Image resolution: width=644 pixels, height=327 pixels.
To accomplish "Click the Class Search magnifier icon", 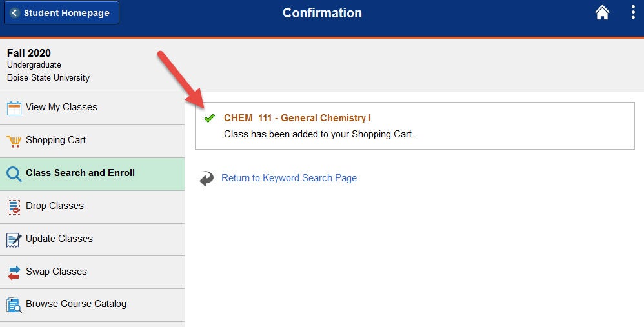I will point(14,174).
